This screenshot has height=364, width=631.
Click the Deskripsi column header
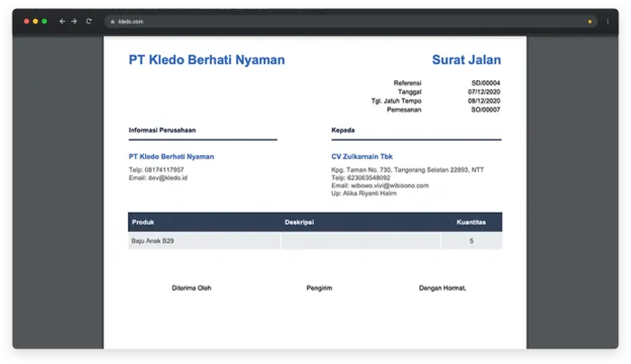[299, 222]
